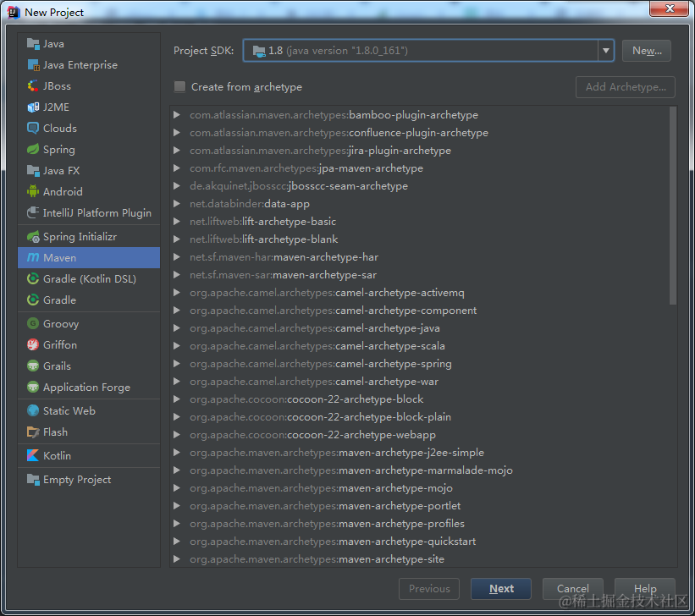Click Add Archetype... button
The width and height of the screenshot is (695, 616).
pyautogui.click(x=626, y=87)
